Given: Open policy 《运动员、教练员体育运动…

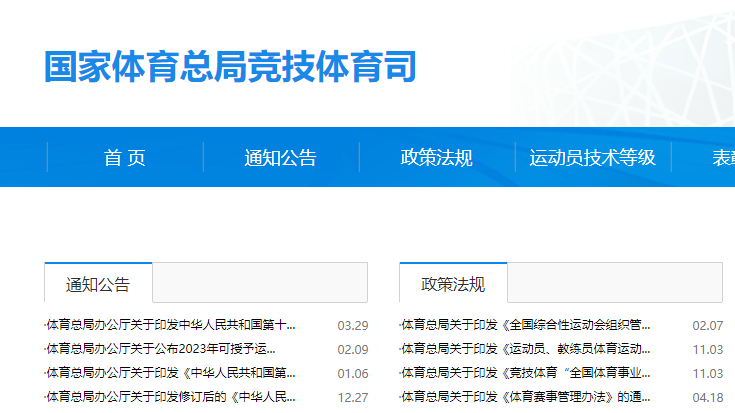Looking at the screenshot, I should (526, 349).
